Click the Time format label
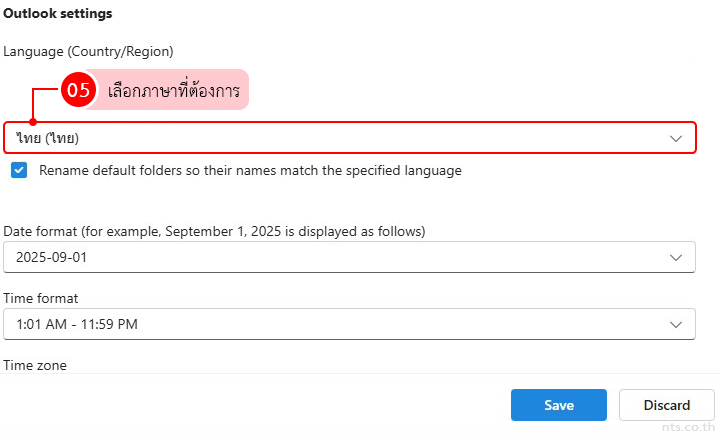This screenshot has height=435, width=720. click(x=41, y=298)
